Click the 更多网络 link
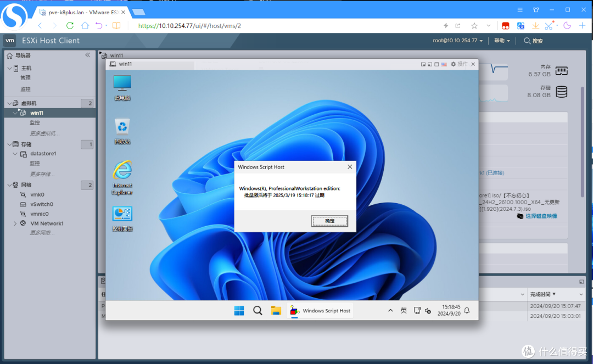The width and height of the screenshot is (593, 364). pos(42,232)
